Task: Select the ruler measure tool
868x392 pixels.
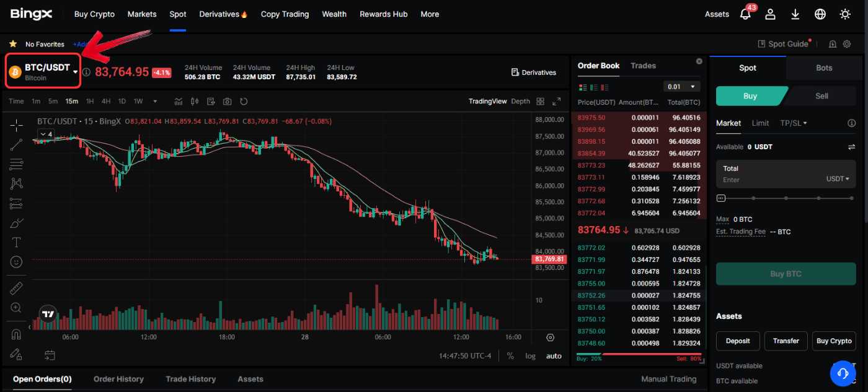Action: coord(16,288)
